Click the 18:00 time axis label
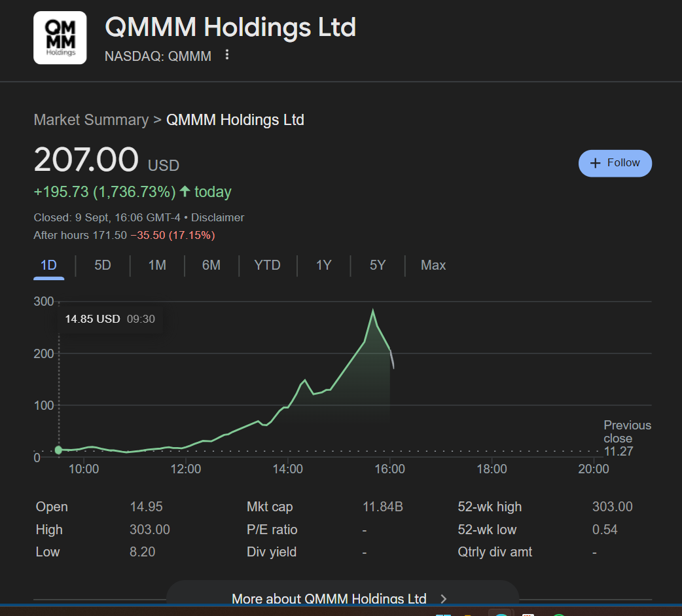Viewport: 682px width, 616px height. pyautogui.click(x=492, y=469)
